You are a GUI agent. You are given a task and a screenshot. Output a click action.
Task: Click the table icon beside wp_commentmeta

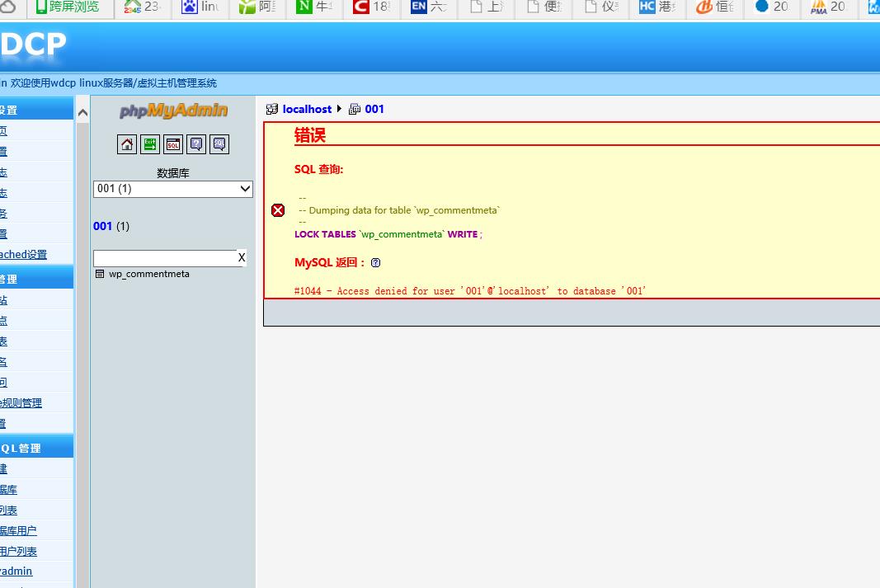(100, 274)
